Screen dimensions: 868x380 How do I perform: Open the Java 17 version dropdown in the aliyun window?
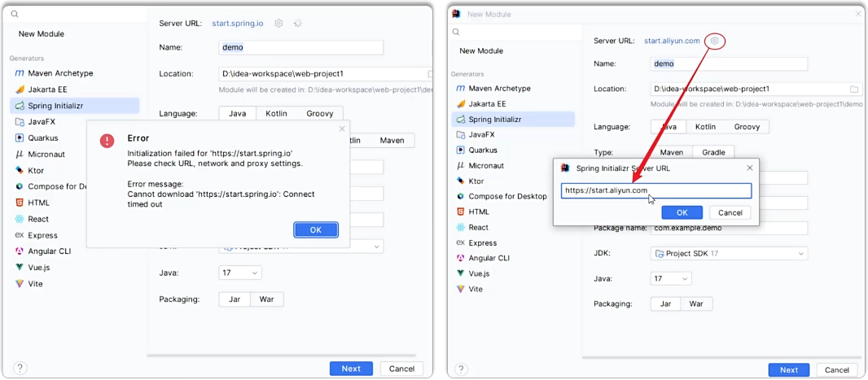pyautogui.click(x=671, y=279)
